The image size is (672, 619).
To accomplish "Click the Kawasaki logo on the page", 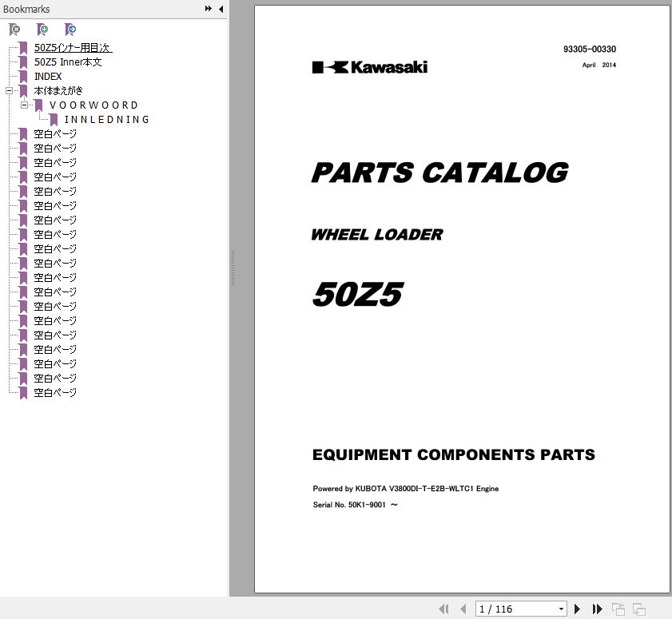I will [x=370, y=67].
